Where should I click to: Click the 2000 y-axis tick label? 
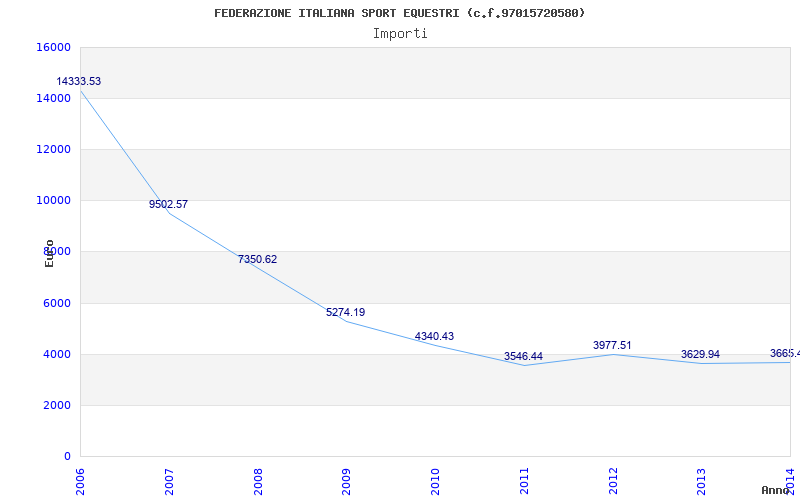click(x=56, y=405)
